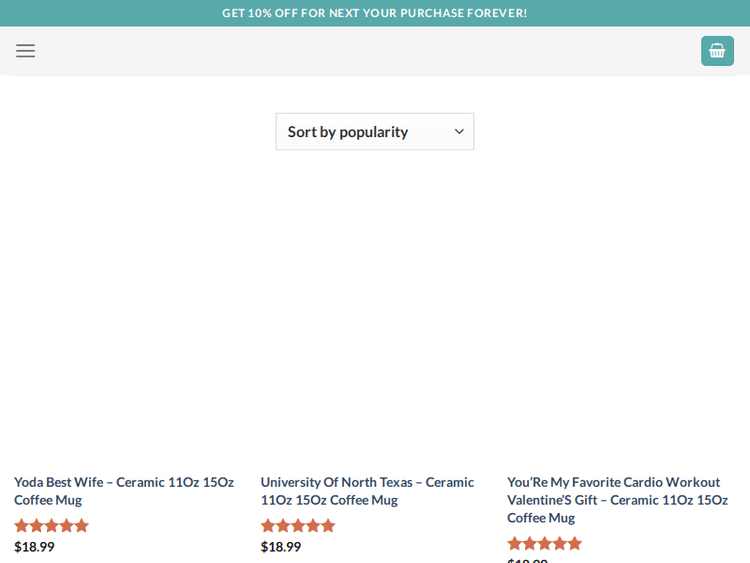Open the hamburger navigation menu
The height and width of the screenshot is (563, 750).
click(x=25, y=51)
